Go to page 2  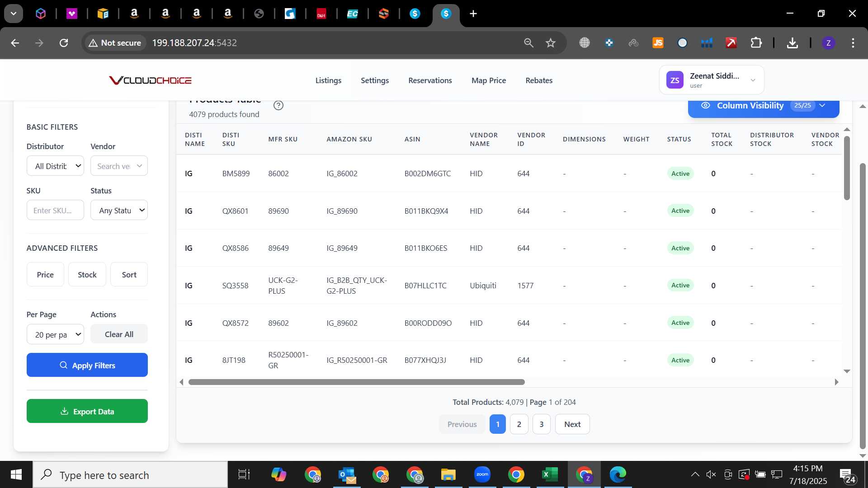(519, 424)
